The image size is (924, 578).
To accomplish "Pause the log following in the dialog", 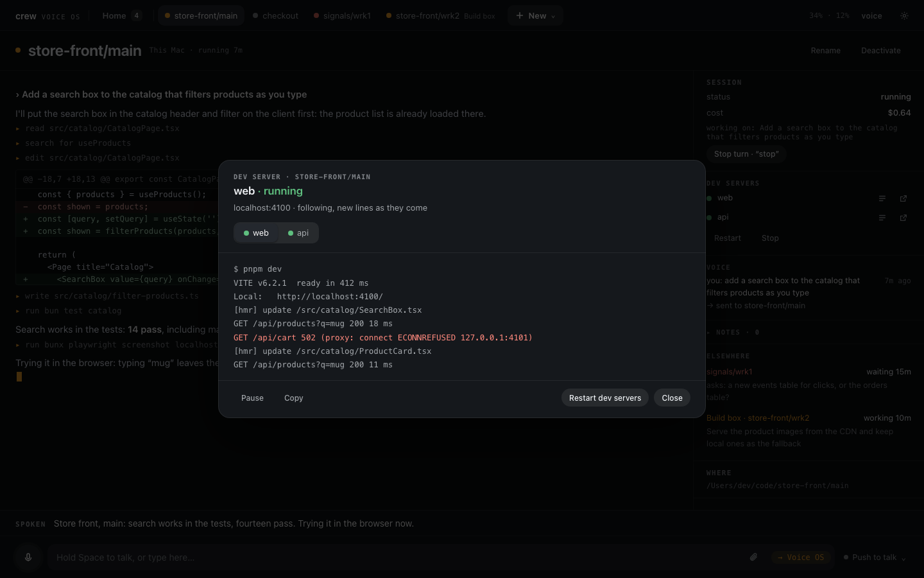I will coord(252,398).
